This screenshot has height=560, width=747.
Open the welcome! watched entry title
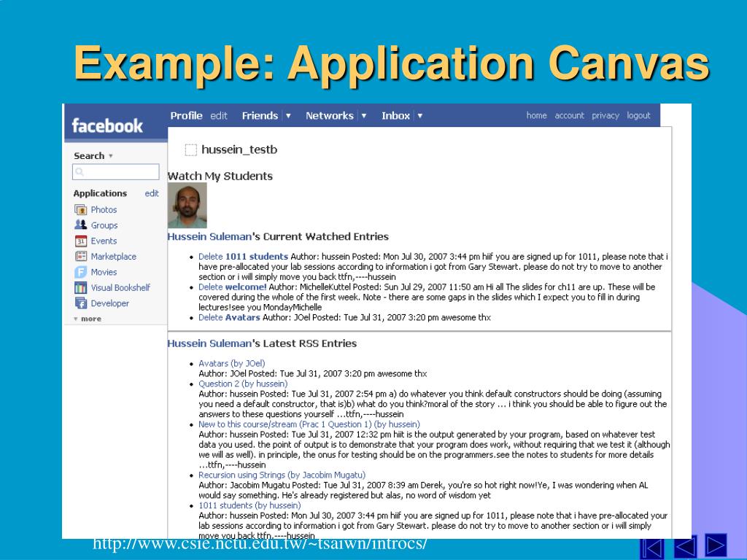(246, 287)
